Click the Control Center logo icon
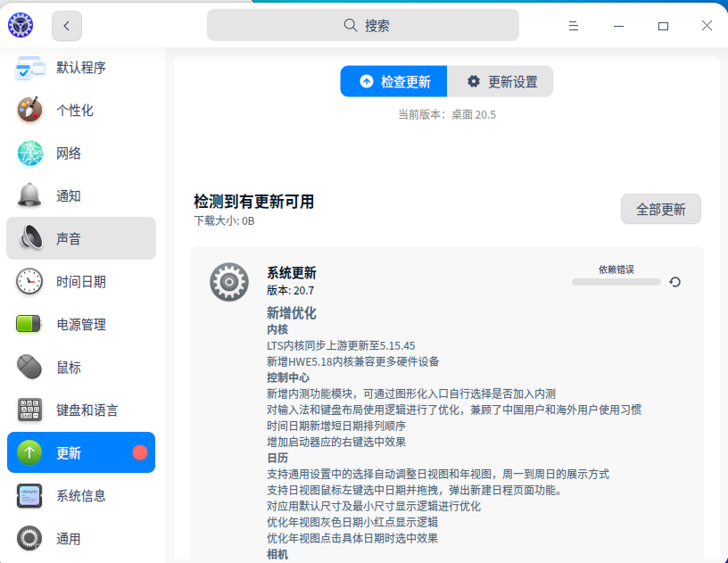Image resolution: width=728 pixels, height=563 pixels. pos(21,25)
